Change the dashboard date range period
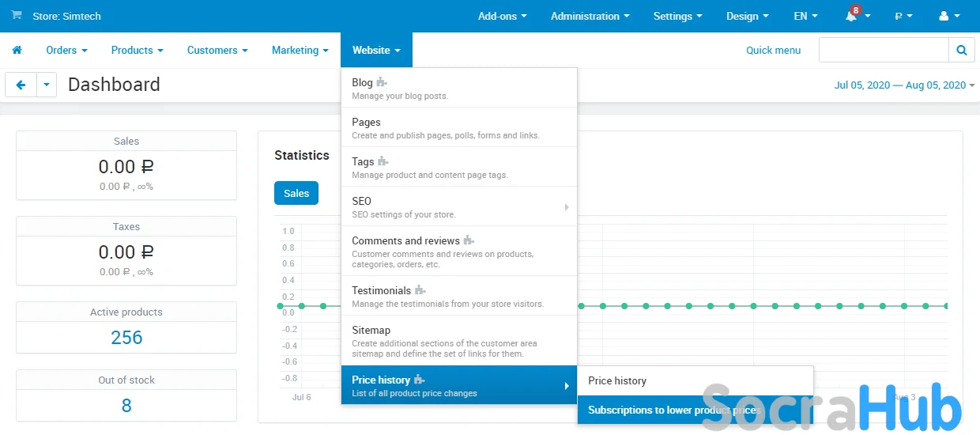 click(904, 85)
